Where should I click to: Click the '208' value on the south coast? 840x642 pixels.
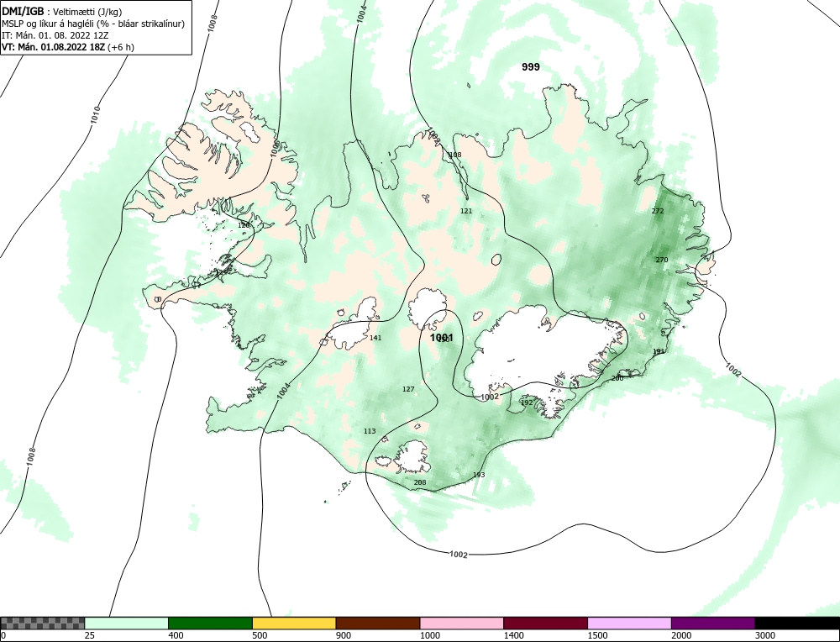click(420, 483)
